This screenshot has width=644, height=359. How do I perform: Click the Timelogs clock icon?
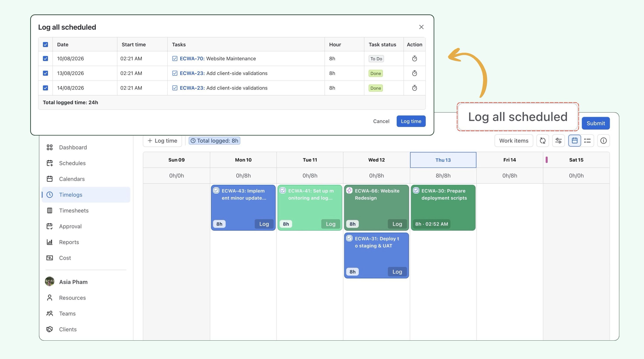click(50, 195)
